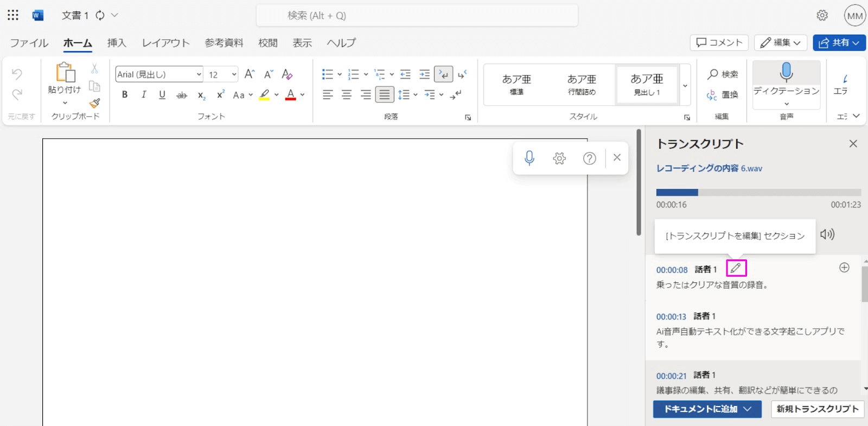This screenshot has height=426, width=868.
Task: Edit transcript section at 00:00:08
Action: 736,268
